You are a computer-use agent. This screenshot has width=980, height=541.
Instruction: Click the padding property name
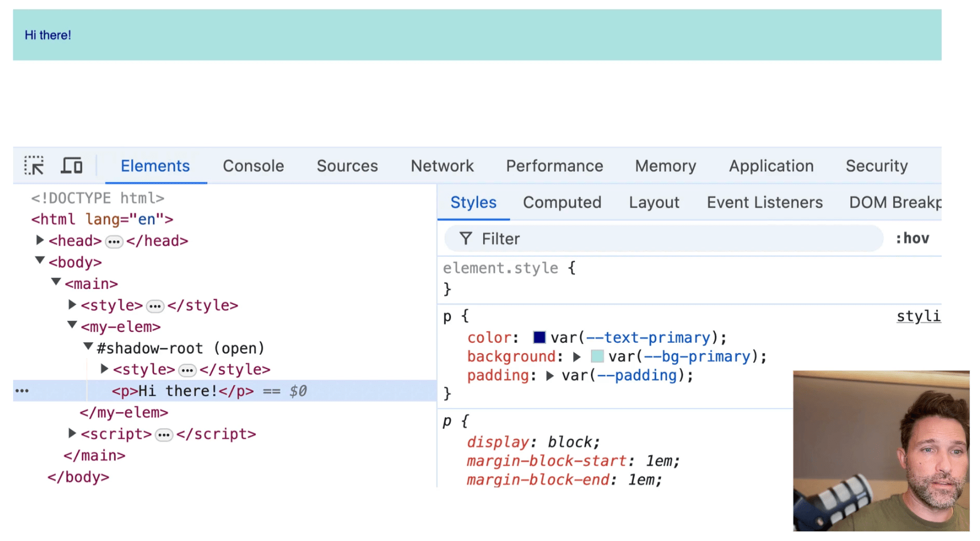(x=498, y=375)
